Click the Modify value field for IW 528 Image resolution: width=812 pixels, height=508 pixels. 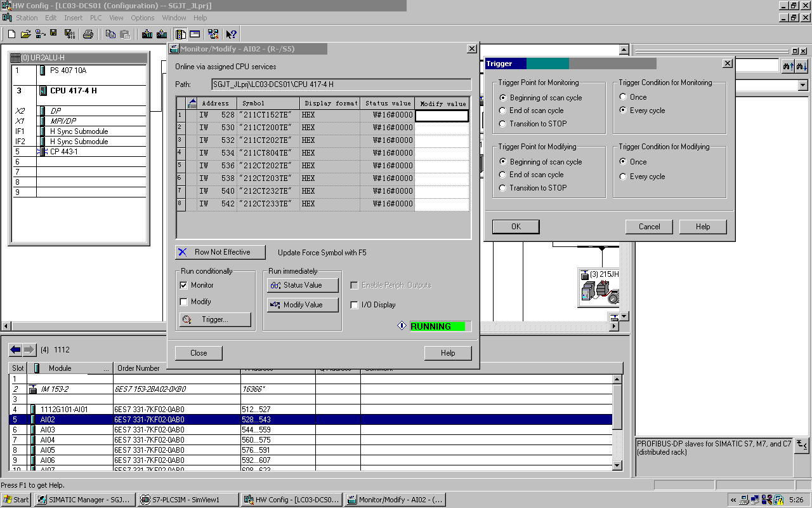[x=442, y=116]
